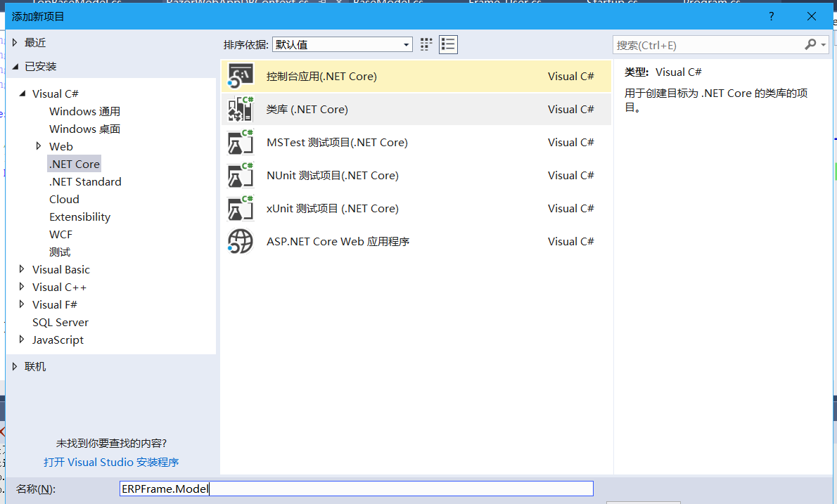Expand the 联机 section
Viewport: 837px width, 504px height.
tap(15, 366)
